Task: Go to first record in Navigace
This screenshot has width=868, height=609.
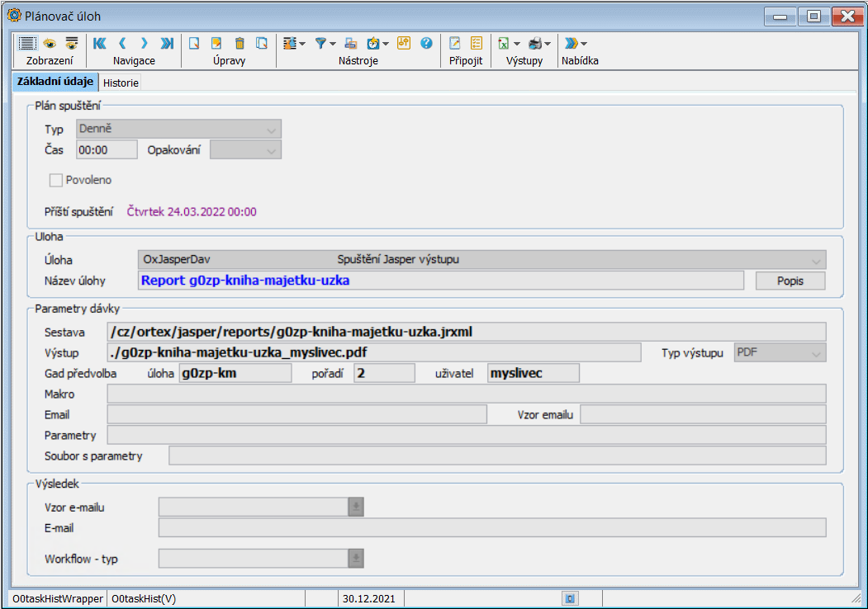Action: [x=100, y=44]
